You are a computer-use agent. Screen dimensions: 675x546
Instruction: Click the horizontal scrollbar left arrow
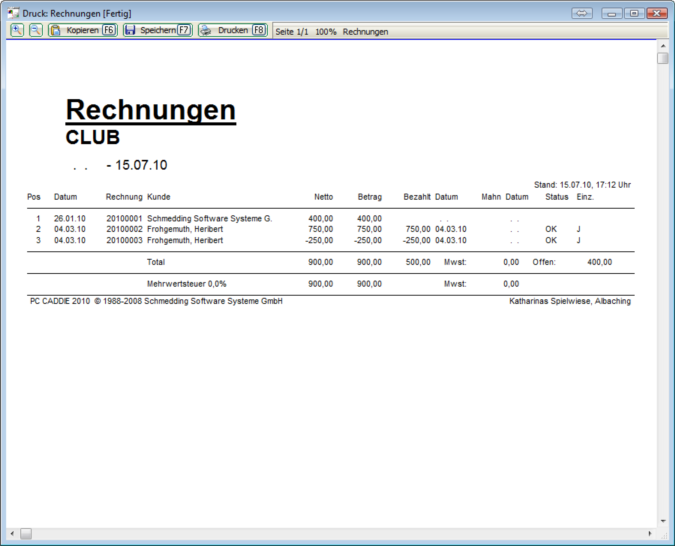[12, 533]
